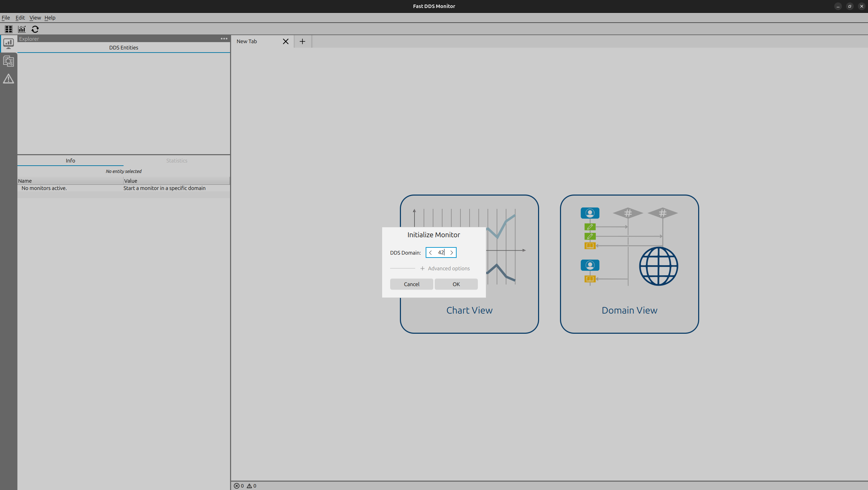Decrease DDS Domain with the left arrow
The height and width of the screenshot is (490, 868).
pos(431,252)
